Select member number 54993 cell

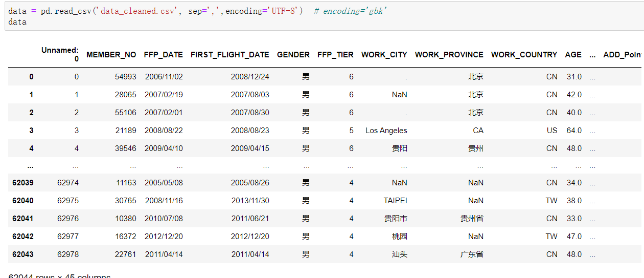pyautogui.click(x=126, y=77)
